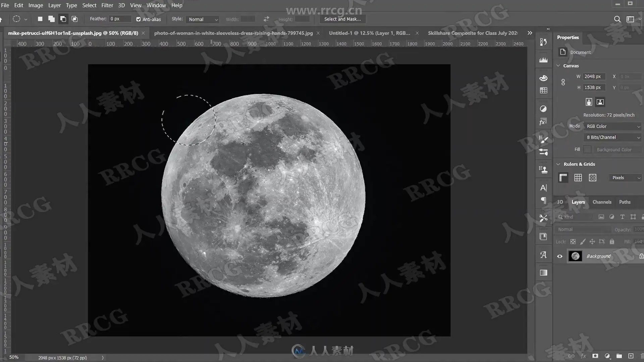Open the Clone Source stamp panel

[x=543, y=170]
